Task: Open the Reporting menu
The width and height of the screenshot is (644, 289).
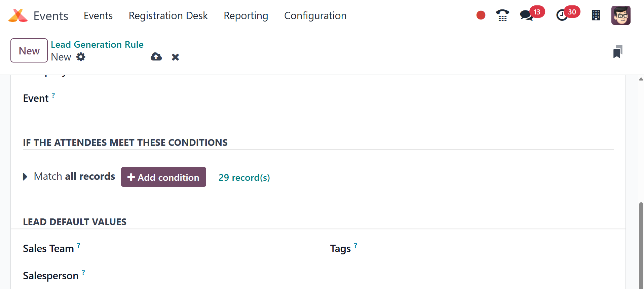Action: coord(246,16)
